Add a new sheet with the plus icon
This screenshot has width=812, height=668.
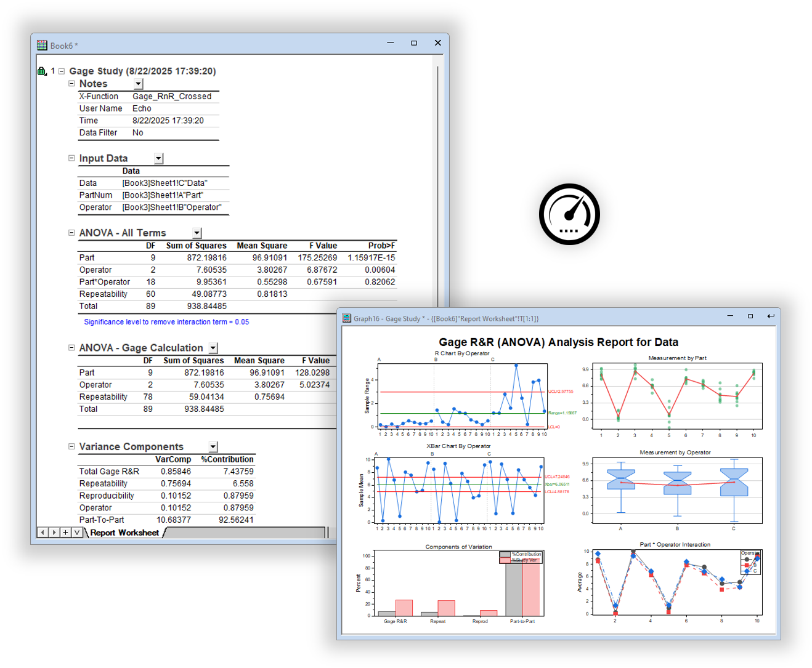pos(65,532)
